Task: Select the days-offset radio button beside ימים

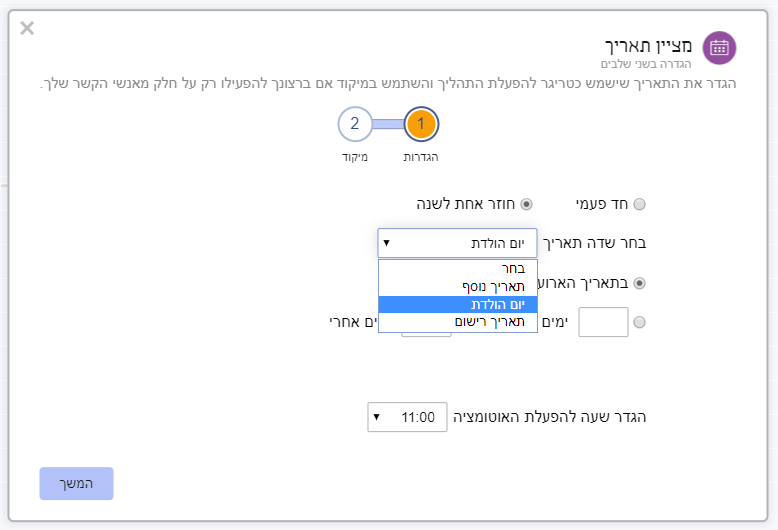Action: 640,322
